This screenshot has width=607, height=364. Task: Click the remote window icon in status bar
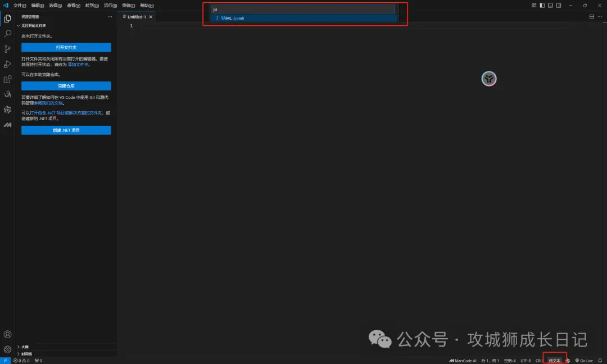pos(5,361)
